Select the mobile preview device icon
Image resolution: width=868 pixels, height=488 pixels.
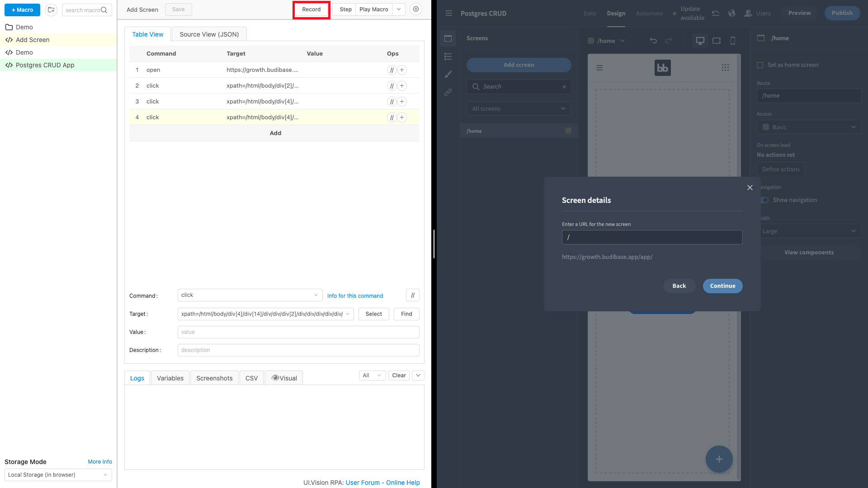(733, 41)
